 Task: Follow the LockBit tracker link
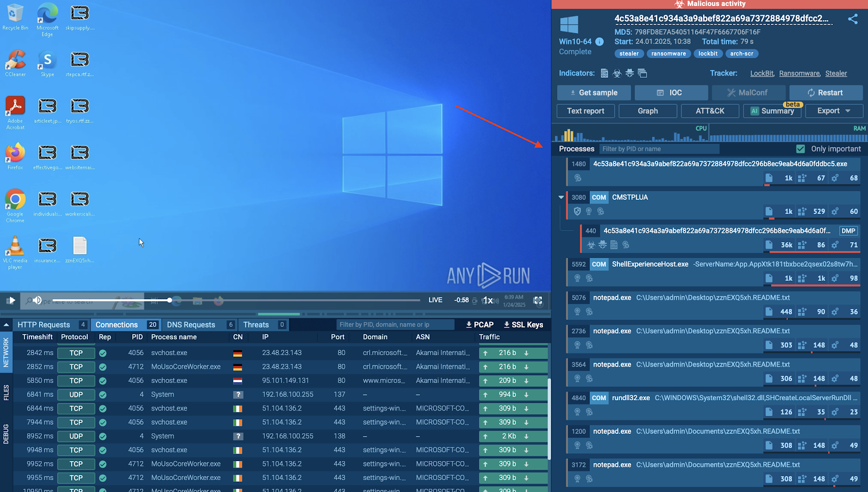[762, 73]
